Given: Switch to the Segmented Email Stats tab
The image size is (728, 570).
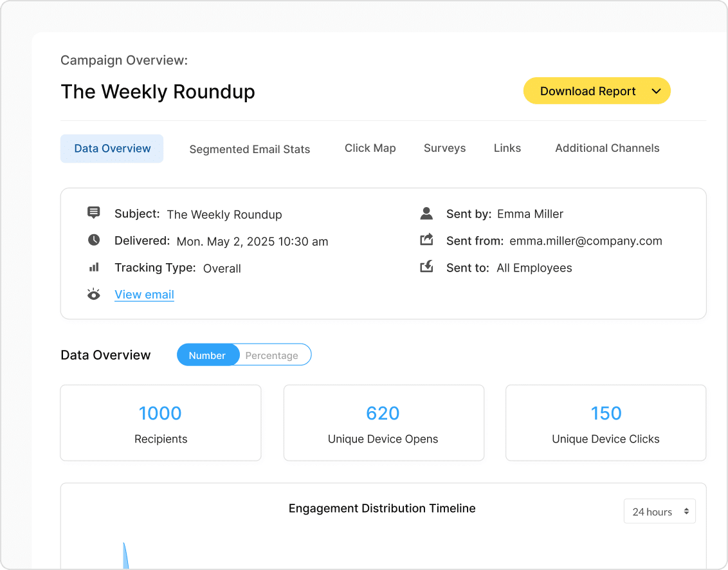Looking at the screenshot, I should (x=250, y=149).
